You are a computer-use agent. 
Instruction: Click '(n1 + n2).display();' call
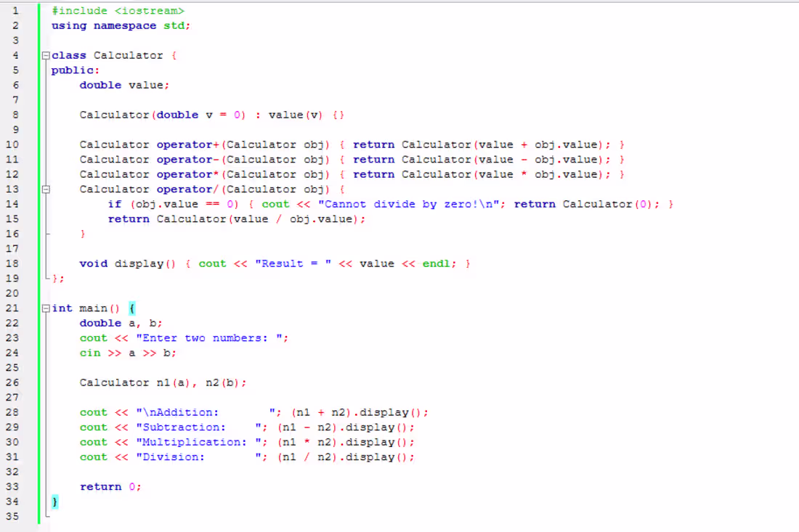click(x=360, y=412)
